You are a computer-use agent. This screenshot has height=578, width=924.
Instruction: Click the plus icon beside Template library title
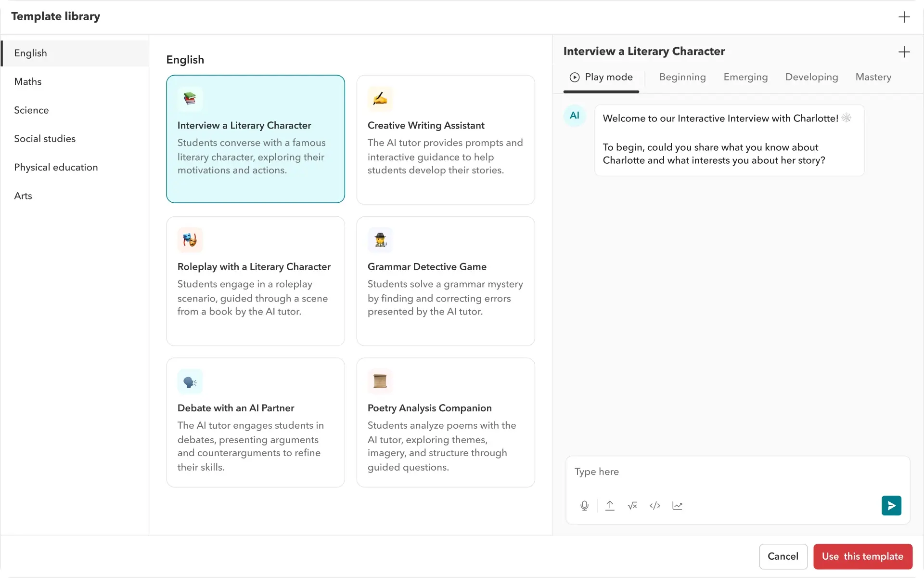pyautogui.click(x=905, y=17)
